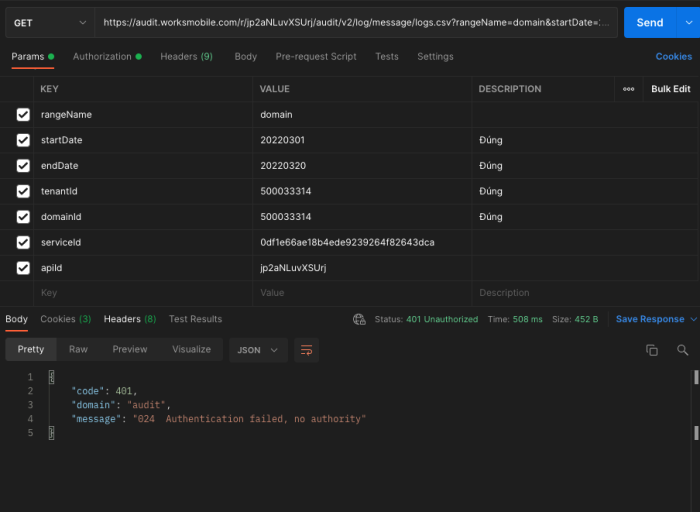Click the 'rangeName' key cell
Image resolution: width=700 pixels, height=512 pixels.
pos(143,115)
